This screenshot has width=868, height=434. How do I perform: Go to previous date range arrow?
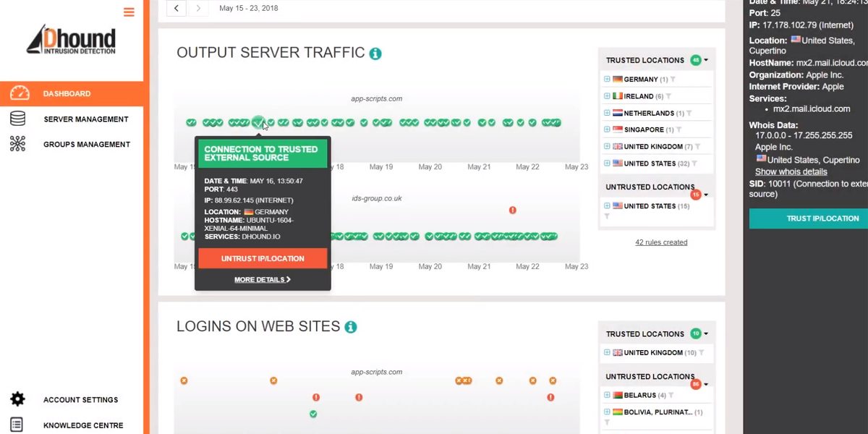176,9
